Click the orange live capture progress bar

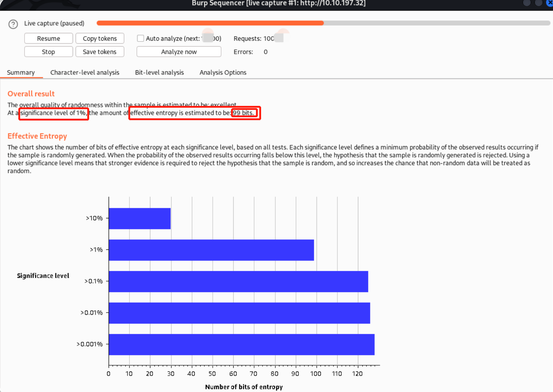tap(210, 23)
